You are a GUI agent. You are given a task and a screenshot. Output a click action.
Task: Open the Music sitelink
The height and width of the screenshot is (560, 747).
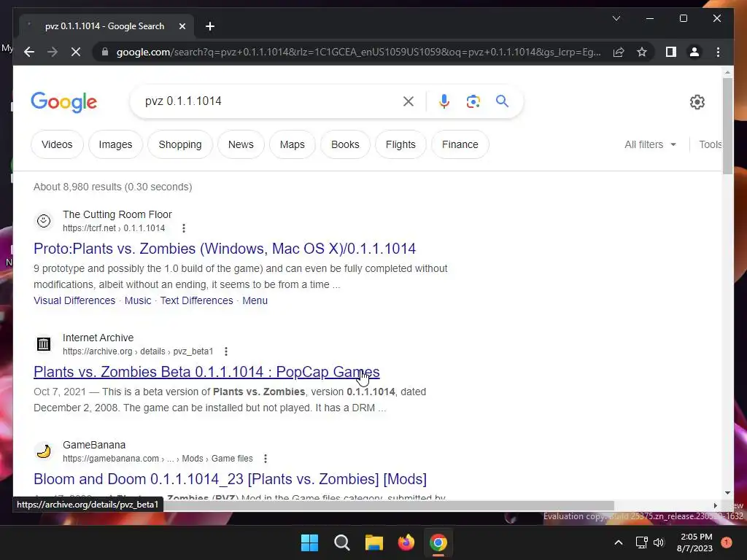(x=138, y=300)
